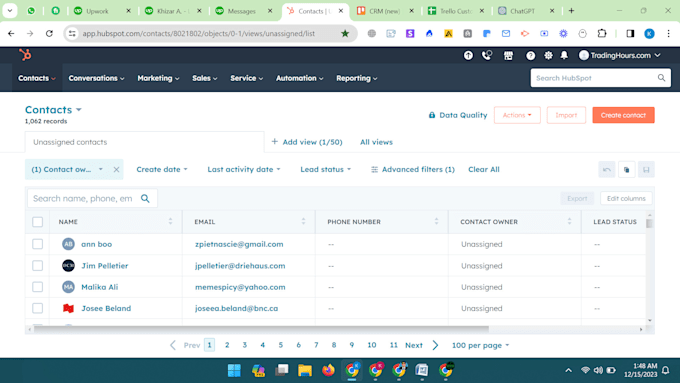Click Add view (1/50)
Screen dimensions: 680x383
pos(307,142)
